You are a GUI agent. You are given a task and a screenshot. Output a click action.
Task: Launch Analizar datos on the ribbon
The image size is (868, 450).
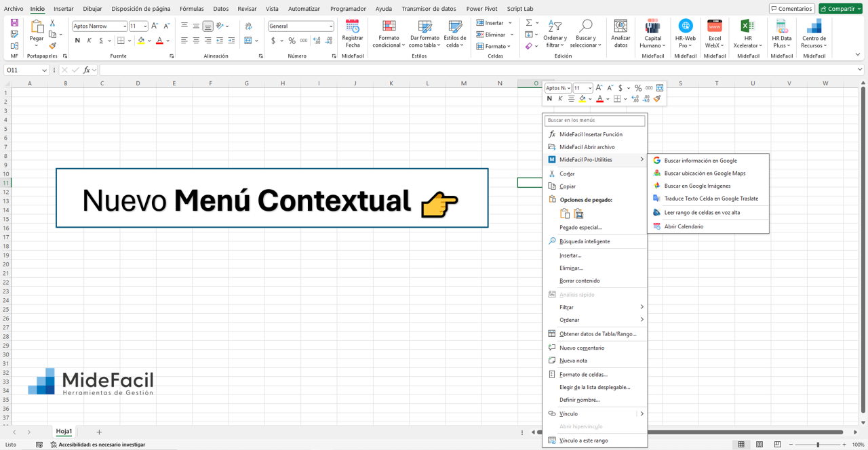coord(620,34)
